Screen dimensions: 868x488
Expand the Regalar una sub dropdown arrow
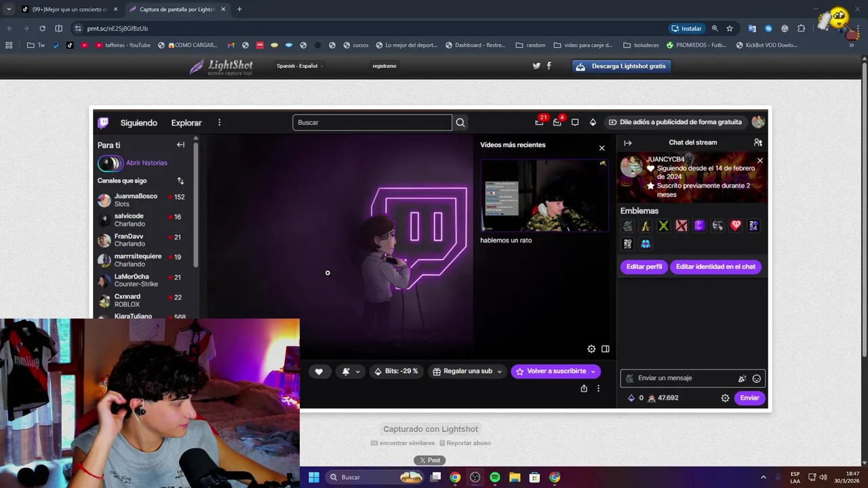[499, 371]
